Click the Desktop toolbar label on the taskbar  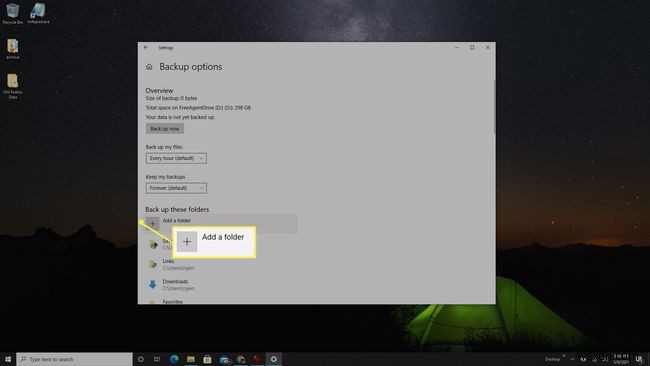tap(552, 359)
